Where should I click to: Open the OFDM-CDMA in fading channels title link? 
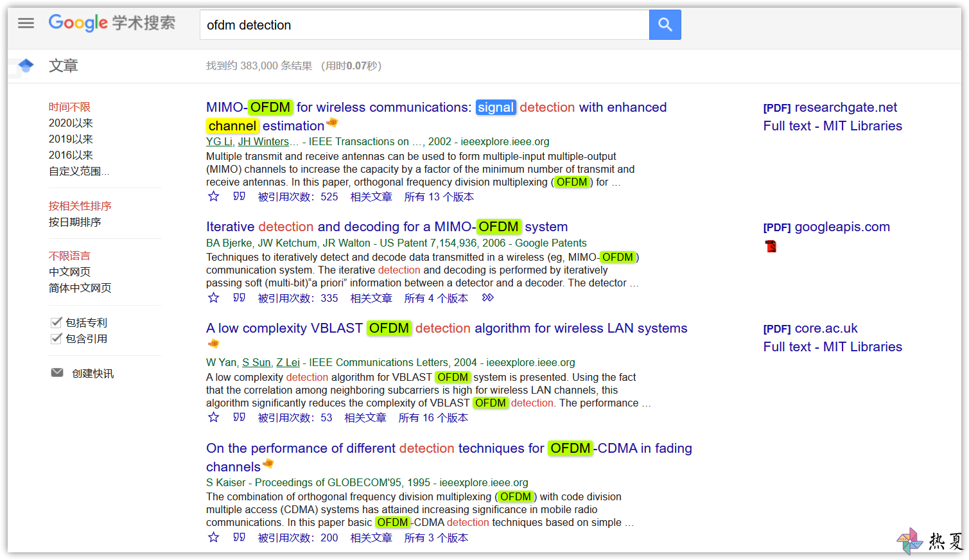click(449, 457)
